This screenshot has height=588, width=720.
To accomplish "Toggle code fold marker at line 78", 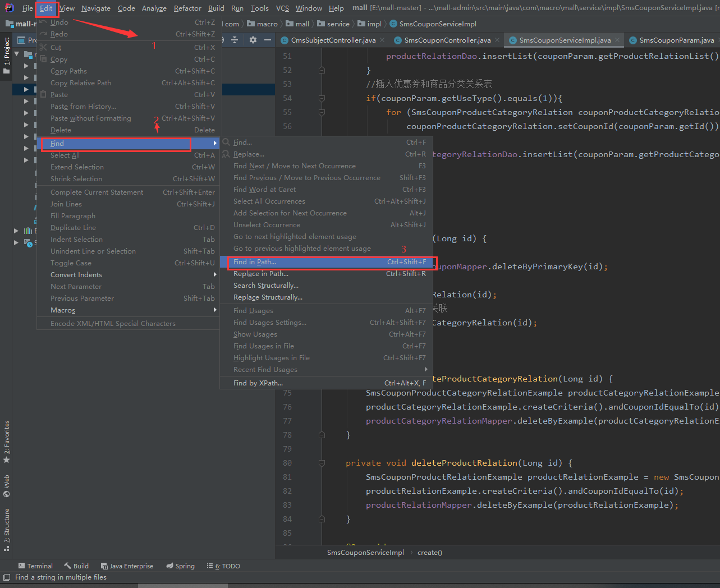I will [x=322, y=435].
